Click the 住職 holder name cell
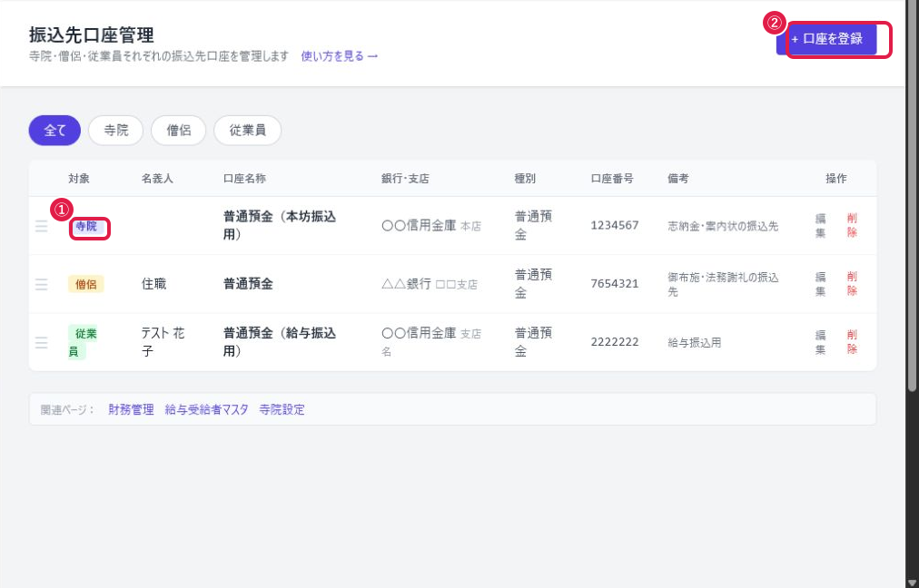 pos(154,284)
